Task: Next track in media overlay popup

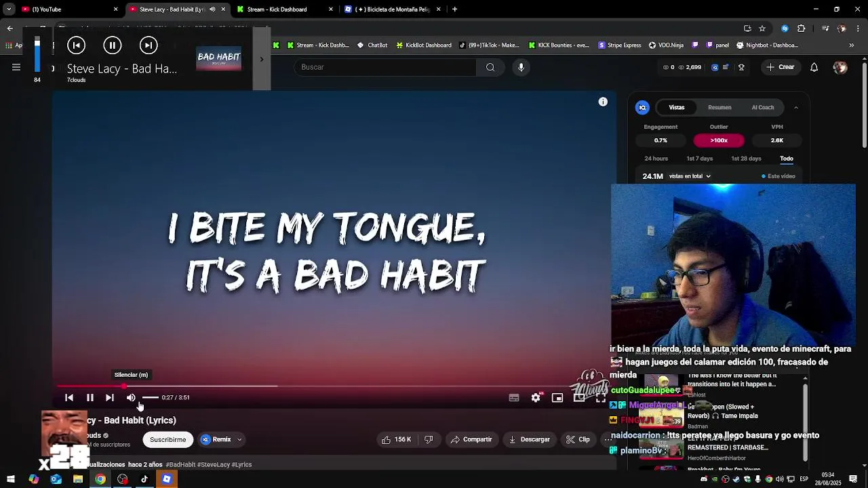Action: 149,45
